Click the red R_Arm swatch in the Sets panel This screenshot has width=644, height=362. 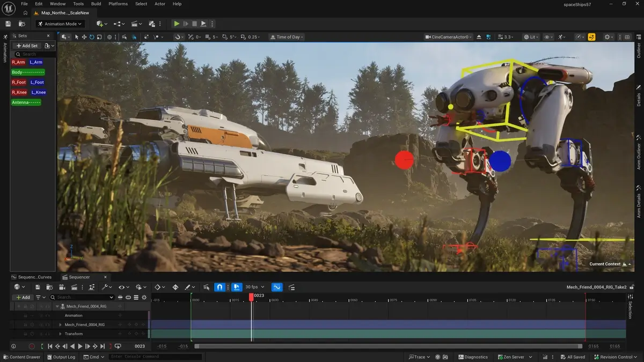pos(18,62)
